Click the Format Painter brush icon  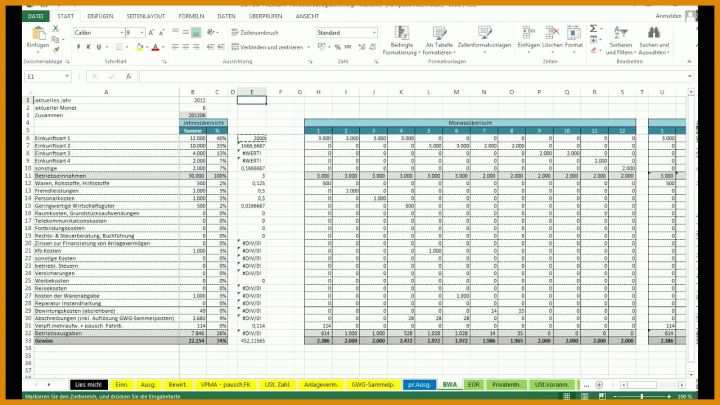(56, 49)
